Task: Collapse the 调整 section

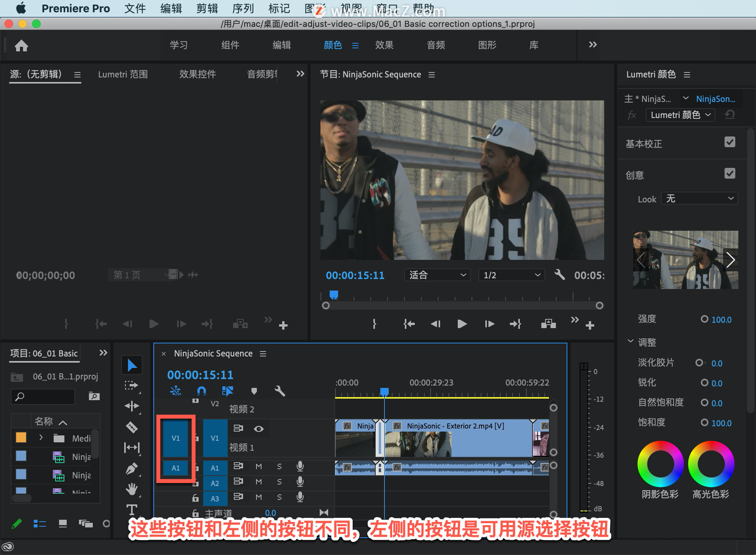Action: click(630, 341)
